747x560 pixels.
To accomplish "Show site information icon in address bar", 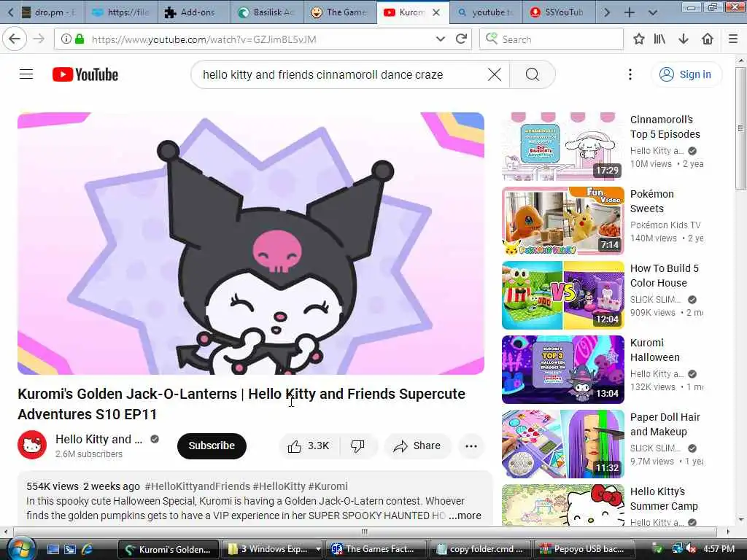I will (66, 39).
